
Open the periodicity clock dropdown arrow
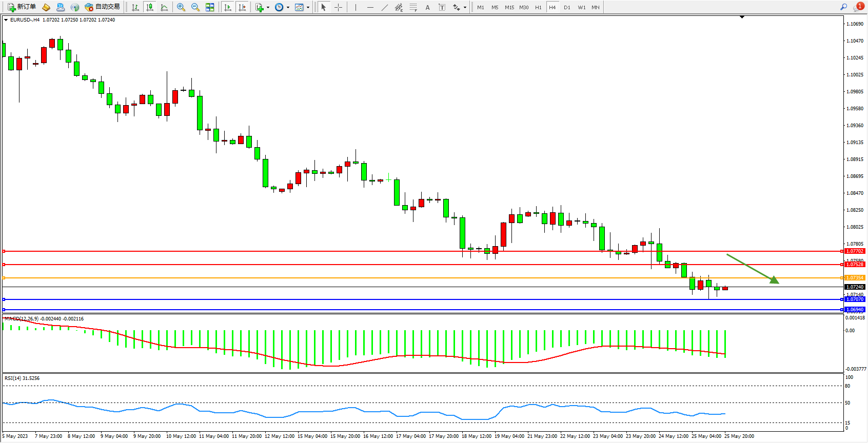288,7
